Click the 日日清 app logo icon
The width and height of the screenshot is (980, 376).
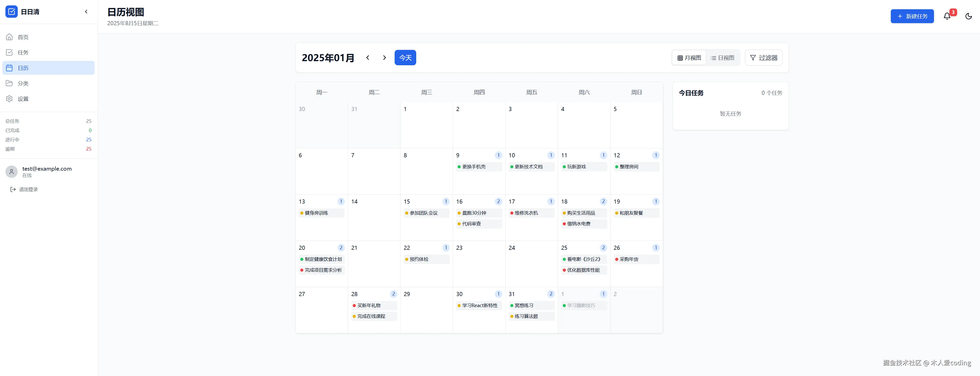[x=11, y=12]
